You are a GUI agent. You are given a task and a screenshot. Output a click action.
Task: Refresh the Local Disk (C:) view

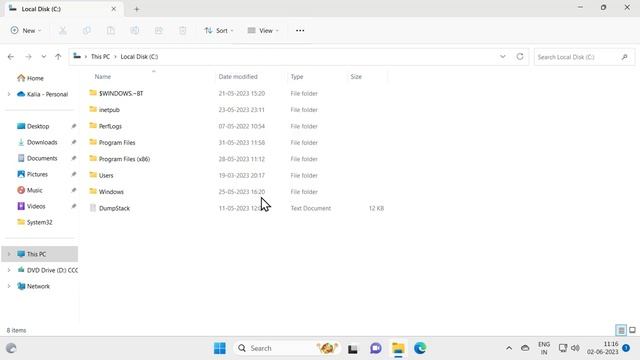tap(520, 57)
